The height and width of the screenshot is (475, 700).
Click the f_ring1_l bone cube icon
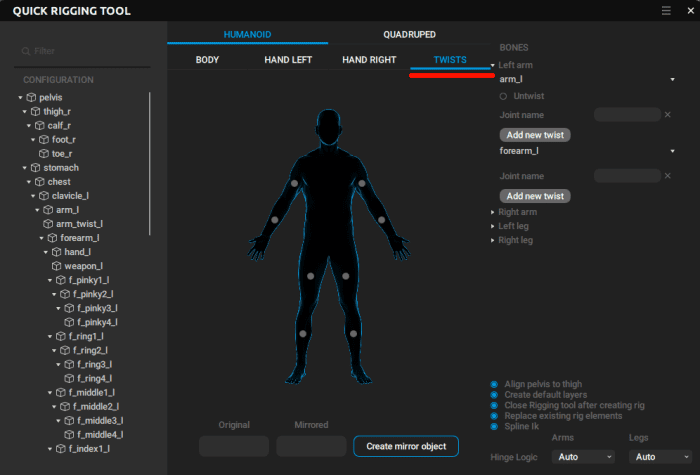tap(58, 336)
